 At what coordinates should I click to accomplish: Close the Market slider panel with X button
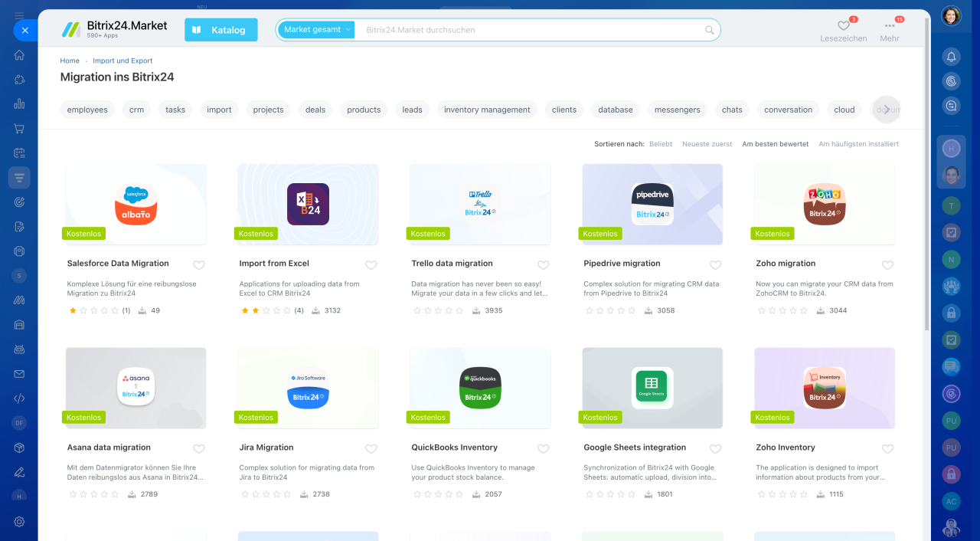[24, 31]
